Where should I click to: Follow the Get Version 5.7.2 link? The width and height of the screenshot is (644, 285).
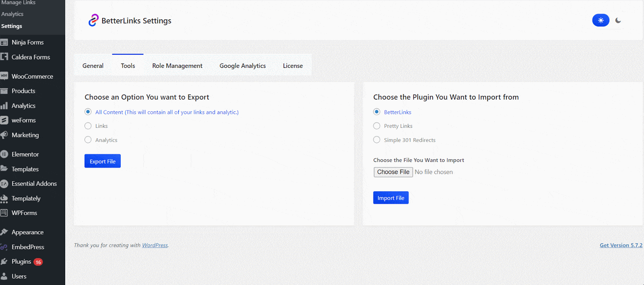tap(621, 245)
